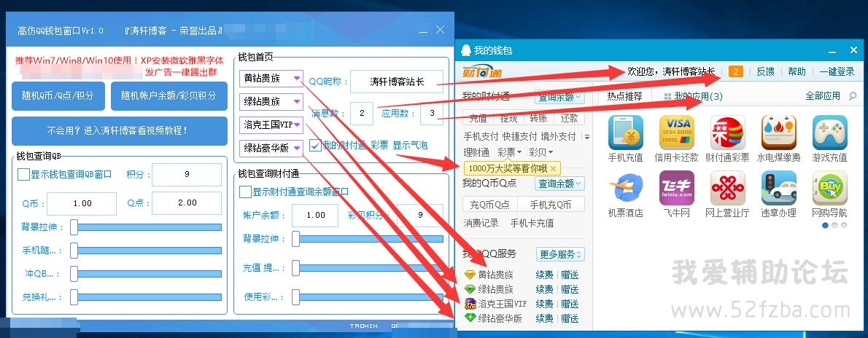868x338 pixels.
Task: Click the 背景拉伸 slider in 钱包查询QB
Action: 146,227
